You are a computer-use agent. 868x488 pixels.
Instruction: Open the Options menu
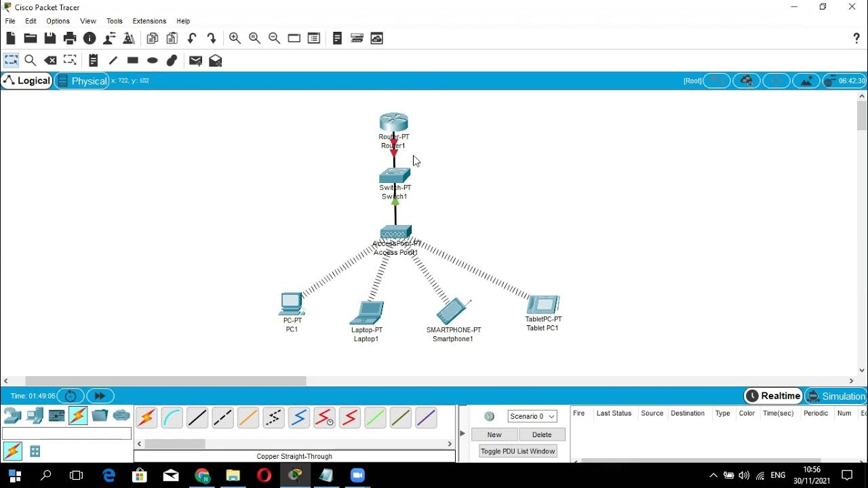pos(58,21)
